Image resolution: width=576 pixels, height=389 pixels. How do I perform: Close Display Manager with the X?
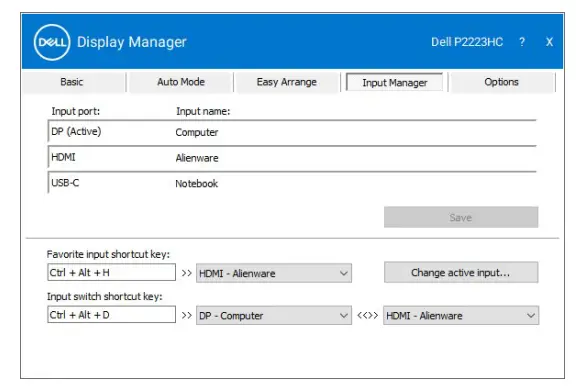(x=549, y=42)
